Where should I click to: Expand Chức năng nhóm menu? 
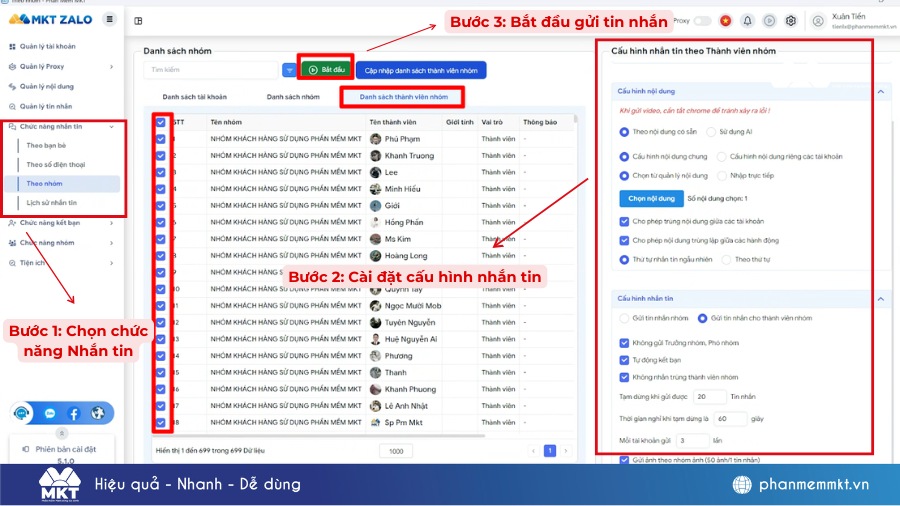(x=111, y=243)
